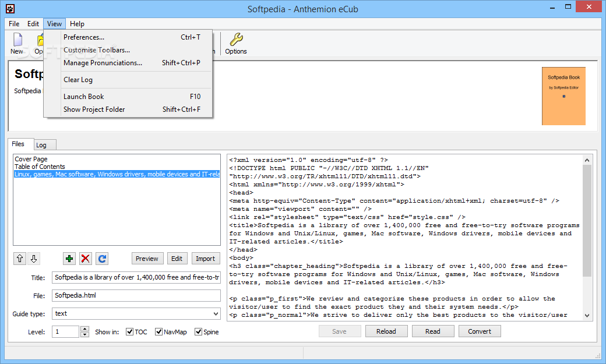Click the New document toolbar icon

[18, 43]
